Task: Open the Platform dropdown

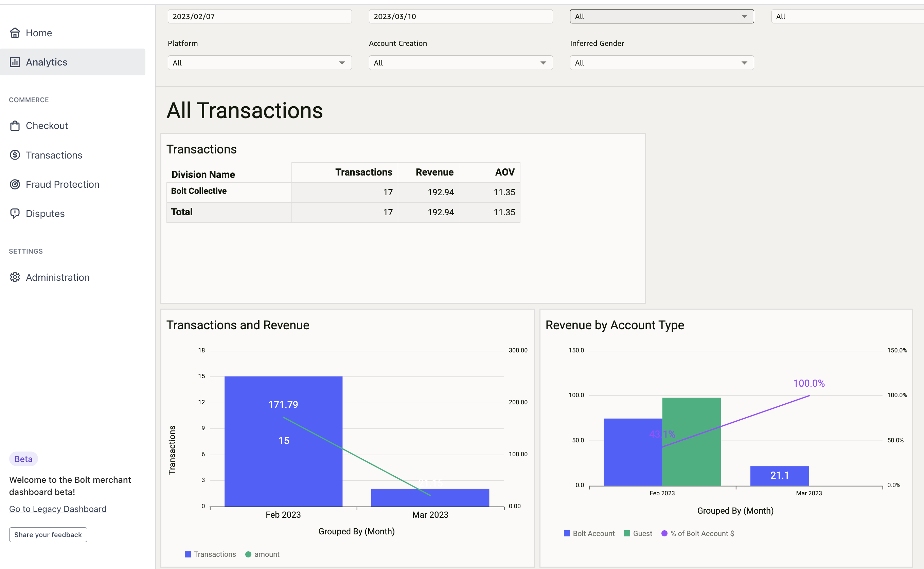Action: pos(260,63)
